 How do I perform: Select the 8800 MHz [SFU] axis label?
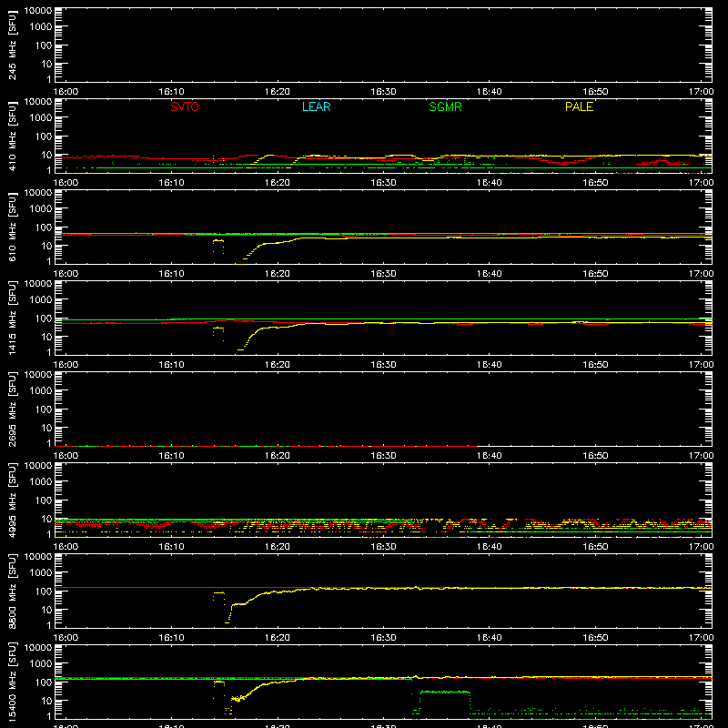tap(13, 591)
